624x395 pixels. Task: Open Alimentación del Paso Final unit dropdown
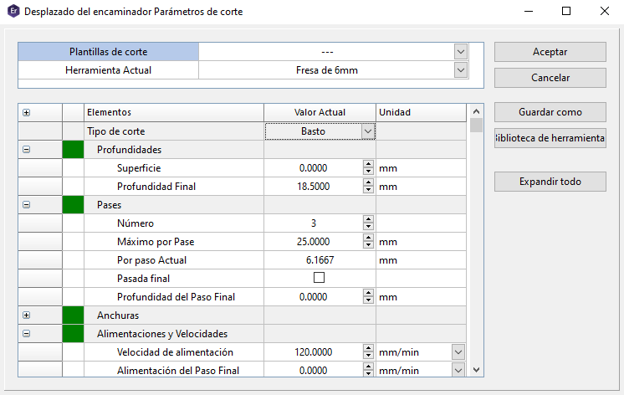(458, 370)
